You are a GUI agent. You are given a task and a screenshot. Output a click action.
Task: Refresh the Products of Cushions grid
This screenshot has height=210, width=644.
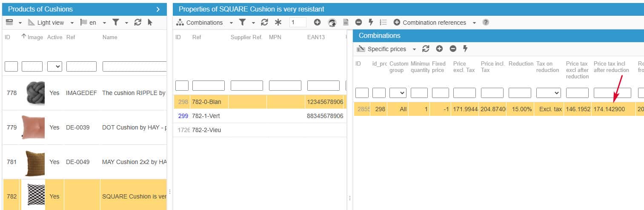coord(137,23)
